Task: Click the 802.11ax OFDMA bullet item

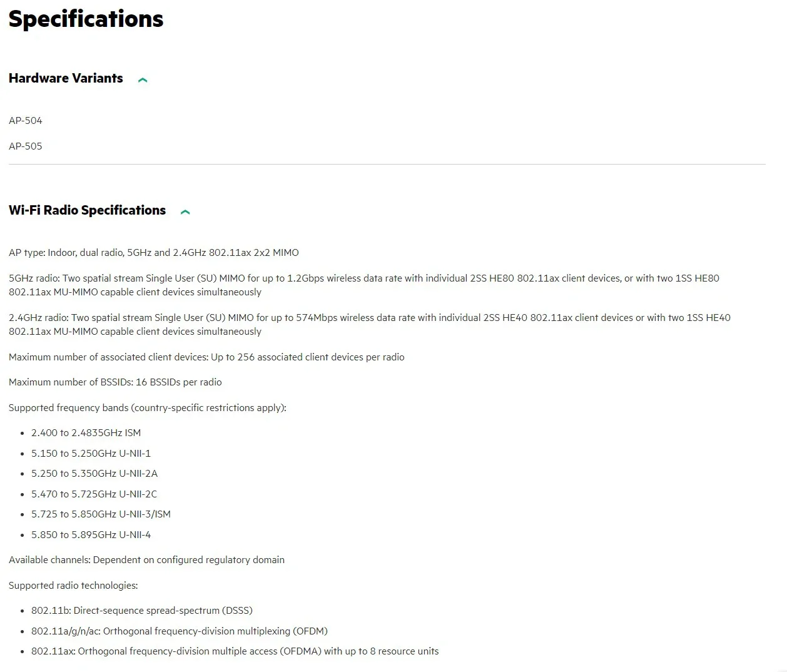Action: [x=235, y=651]
